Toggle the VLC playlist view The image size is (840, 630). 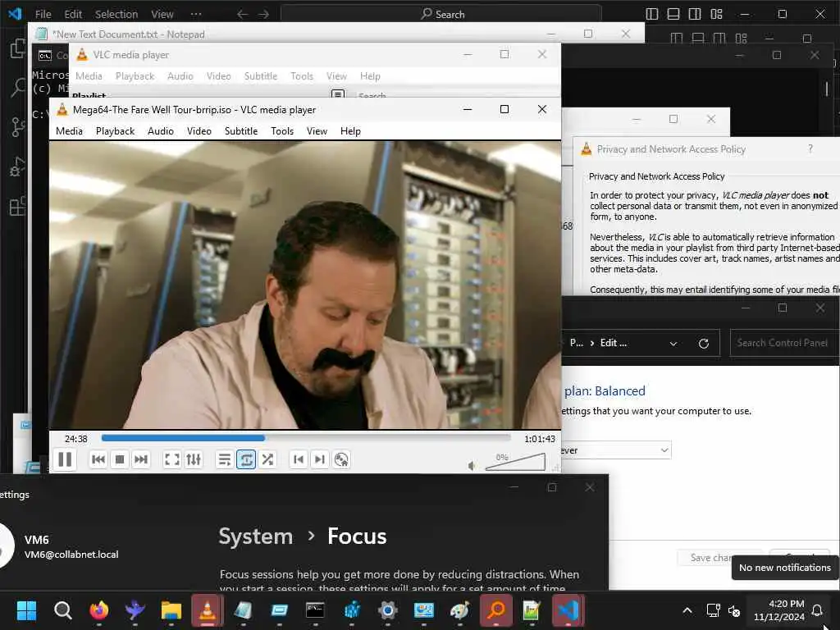(225, 459)
